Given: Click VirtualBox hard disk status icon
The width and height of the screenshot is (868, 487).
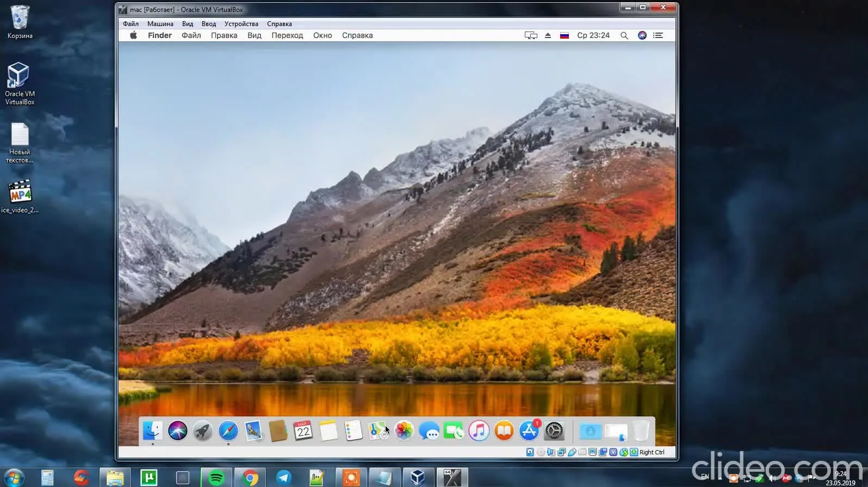Looking at the screenshot, I should 530,452.
